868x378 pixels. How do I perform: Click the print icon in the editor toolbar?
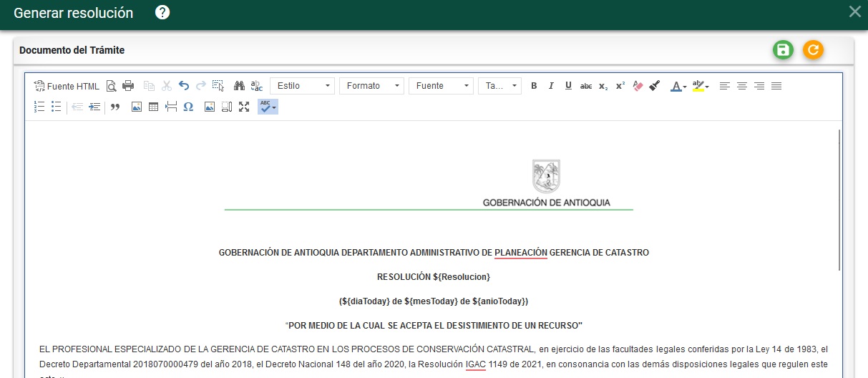tap(128, 86)
